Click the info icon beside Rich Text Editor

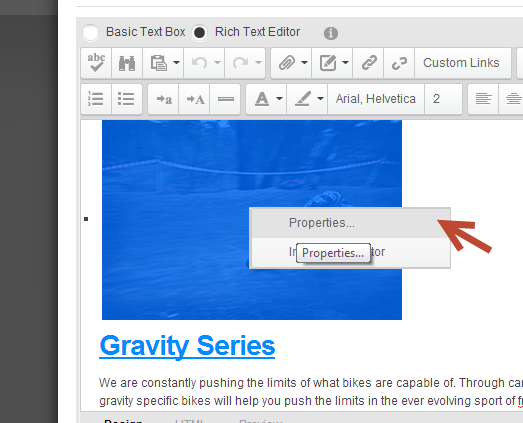pyautogui.click(x=331, y=33)
